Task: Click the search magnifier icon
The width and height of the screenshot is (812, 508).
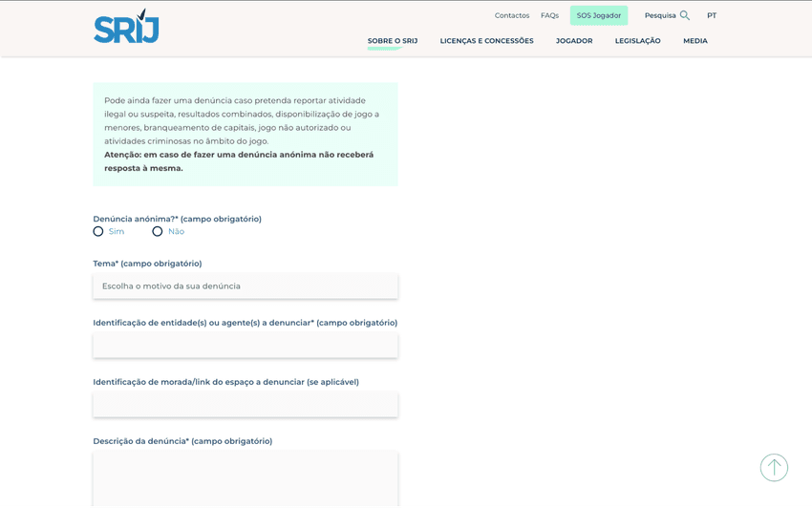Action: click(685, 15)
